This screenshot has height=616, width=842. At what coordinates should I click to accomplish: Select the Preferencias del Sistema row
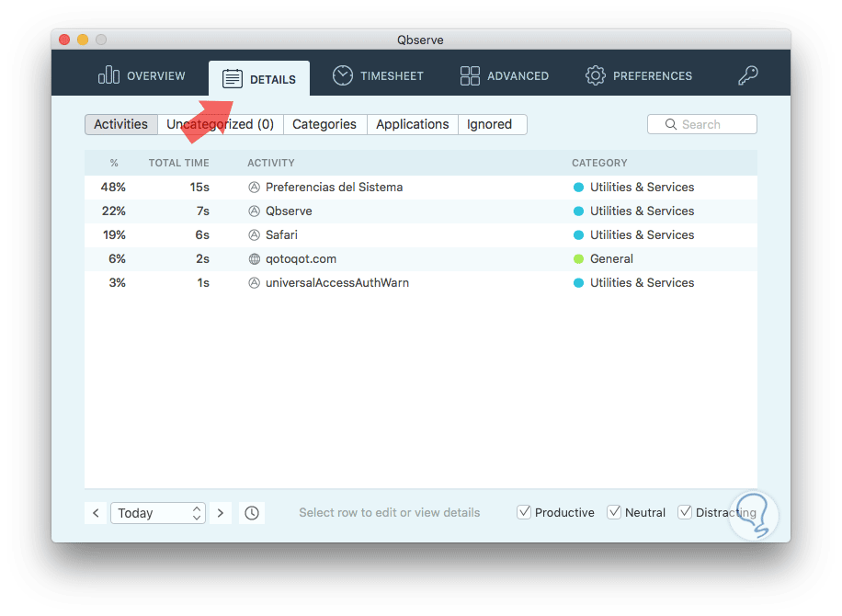click(x=420, y=188)
